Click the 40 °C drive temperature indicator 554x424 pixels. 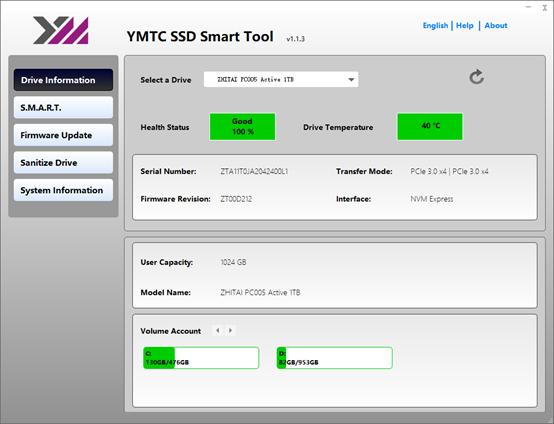[430, 126]
